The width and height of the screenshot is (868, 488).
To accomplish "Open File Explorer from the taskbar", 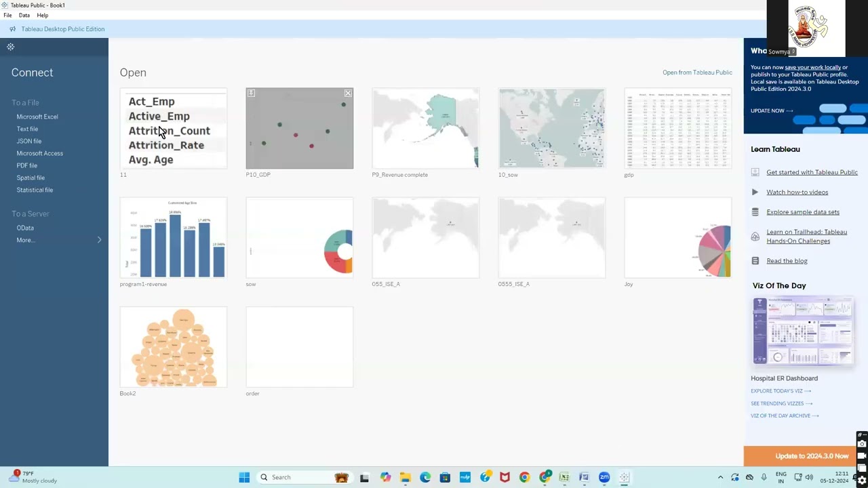I will point(405,477).
